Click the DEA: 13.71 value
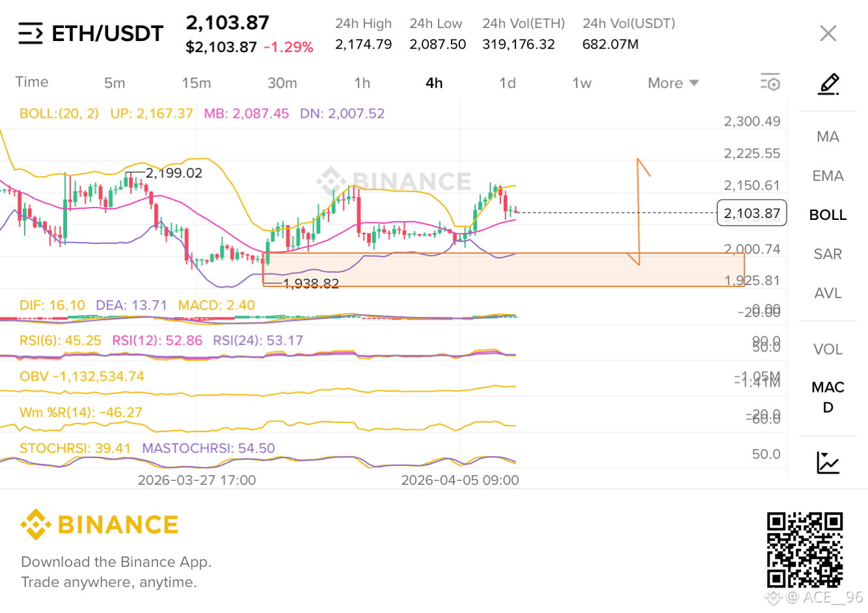Viewport: 868px width, 613px height. click(x=131, y=305)
